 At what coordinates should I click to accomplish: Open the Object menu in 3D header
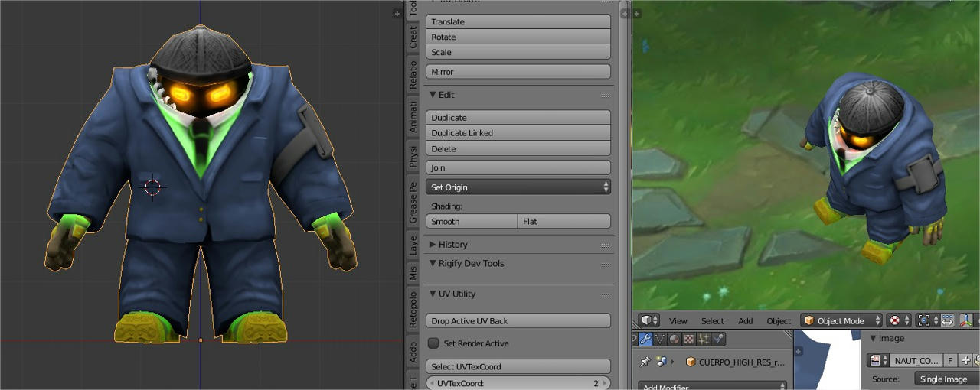779,321
